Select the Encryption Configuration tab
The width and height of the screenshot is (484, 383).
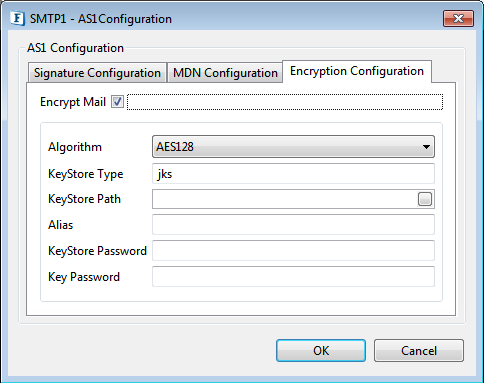(x=357, y=71)
